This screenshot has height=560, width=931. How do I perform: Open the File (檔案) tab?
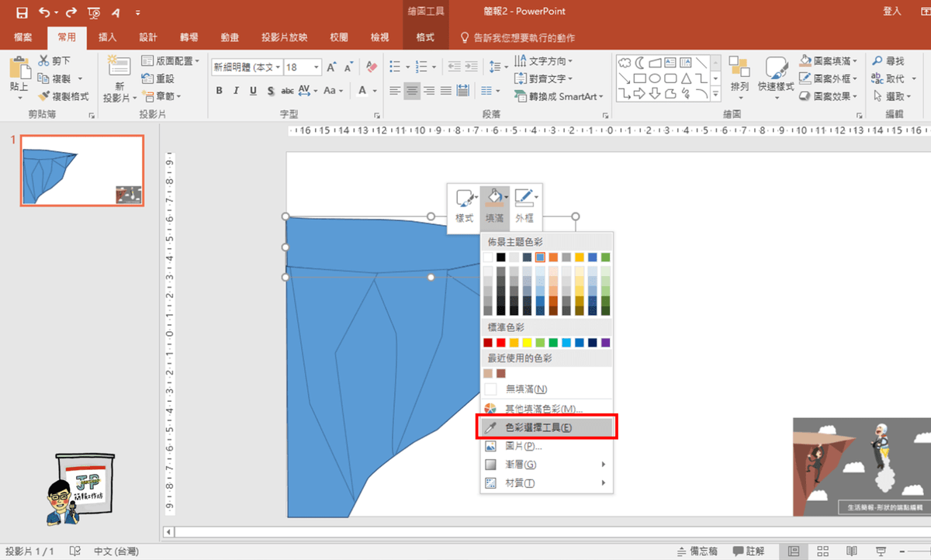pos(22,37)
